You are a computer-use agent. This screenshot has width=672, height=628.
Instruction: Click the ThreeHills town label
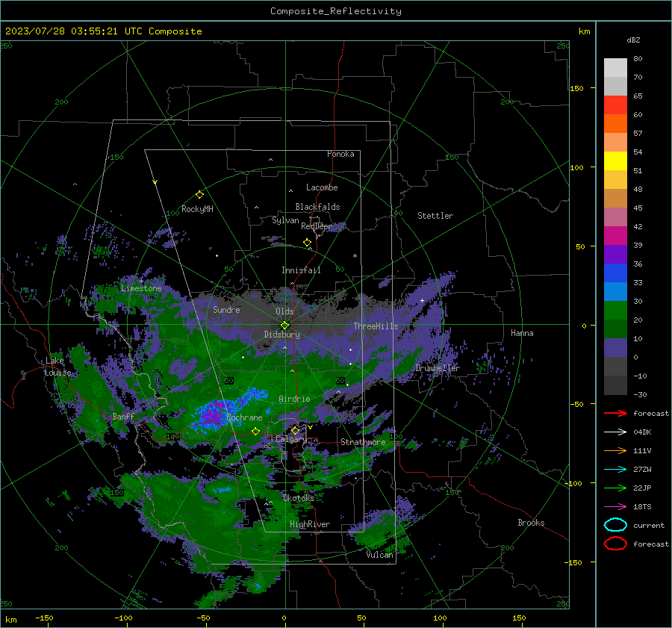[376, 326]
